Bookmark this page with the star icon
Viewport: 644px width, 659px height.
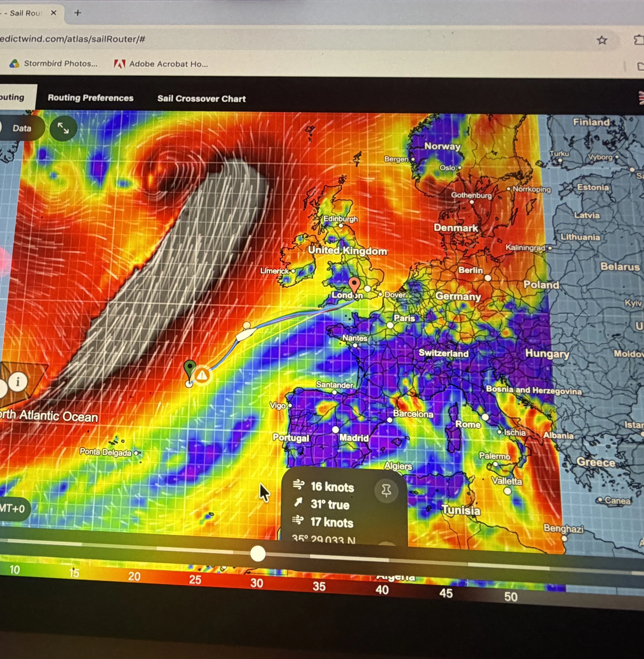coord(602,40)
